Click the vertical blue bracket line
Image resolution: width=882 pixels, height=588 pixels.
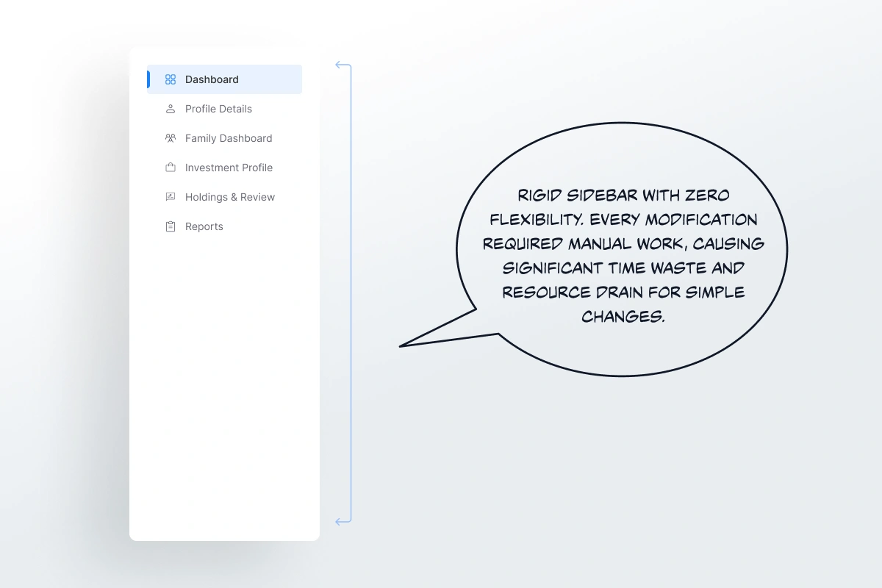351,294
